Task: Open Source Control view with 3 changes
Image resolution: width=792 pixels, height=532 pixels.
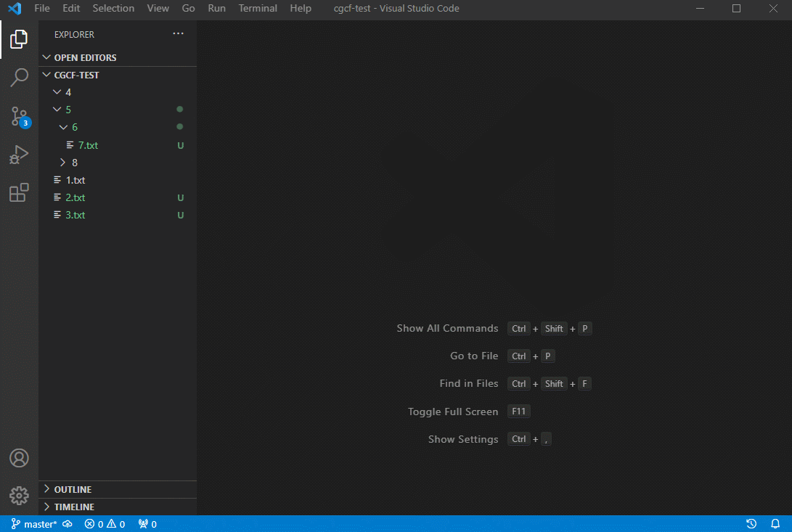Action: point(20,117)
